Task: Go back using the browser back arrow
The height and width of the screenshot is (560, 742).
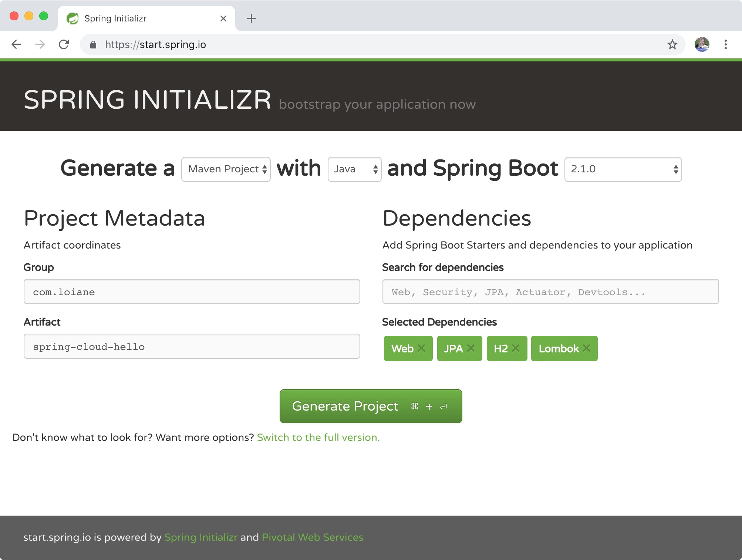Action: pyautogui.click(x=16, y=44)
